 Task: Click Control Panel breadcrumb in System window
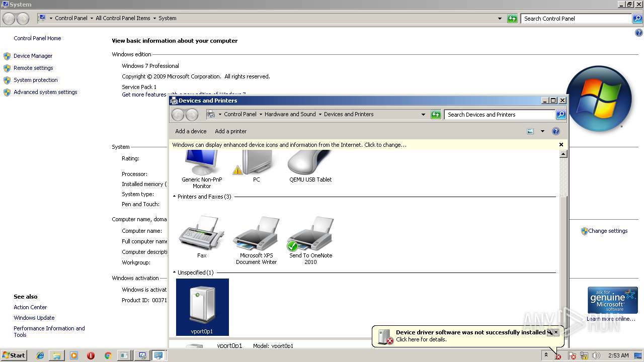(71, 18)
